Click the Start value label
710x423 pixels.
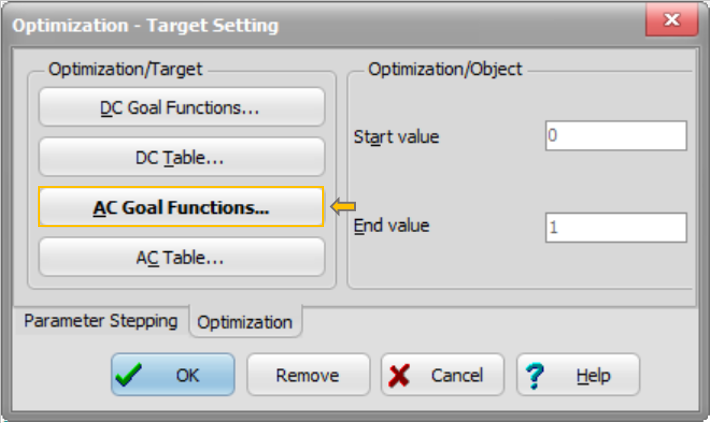point(396,136)
